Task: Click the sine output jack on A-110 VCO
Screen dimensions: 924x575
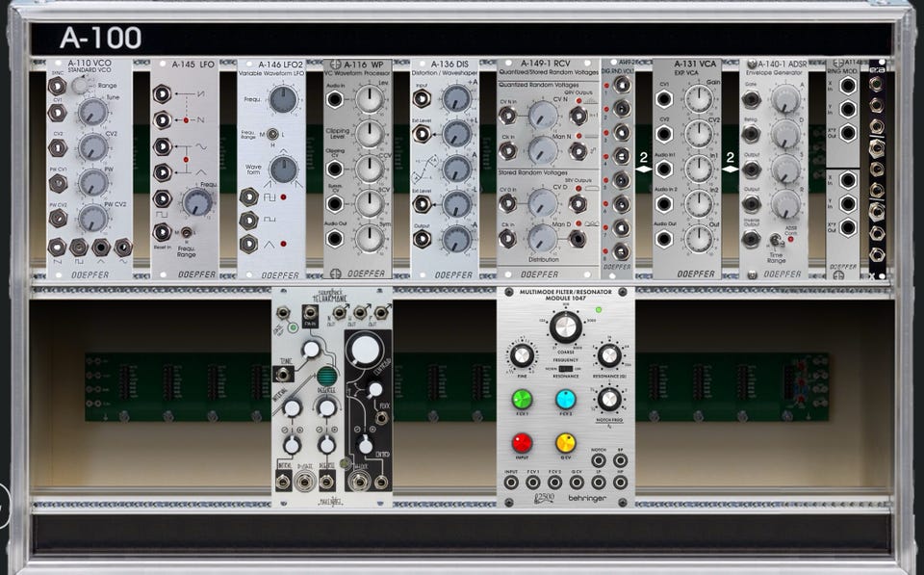Action: coord(123,248)
